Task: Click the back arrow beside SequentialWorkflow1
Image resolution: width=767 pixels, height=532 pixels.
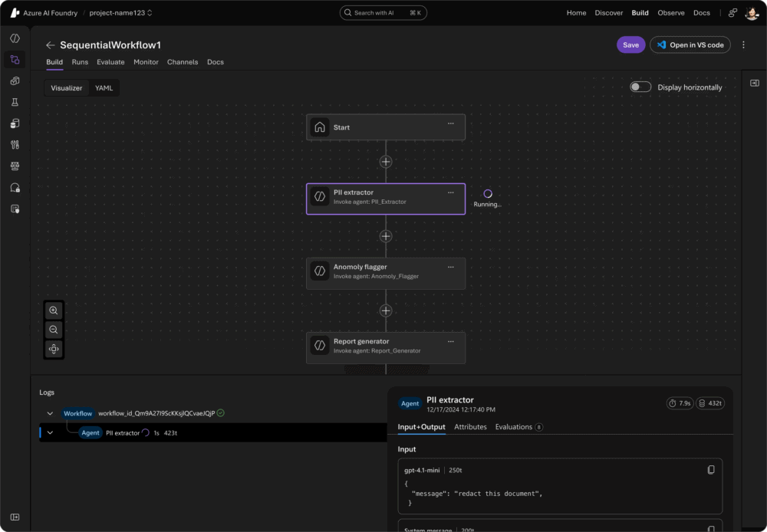Action: (x=51, y=45)
